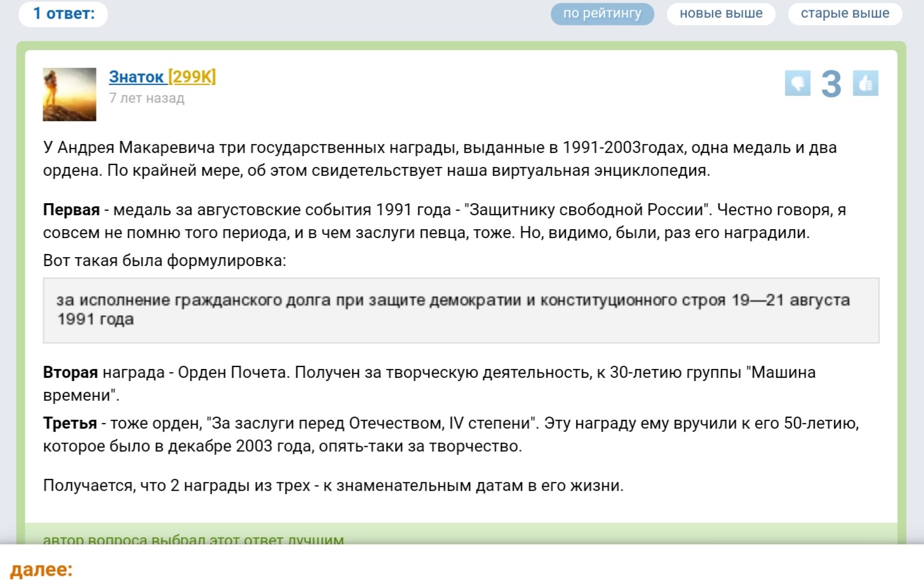
Task: Open the Знаток user profile link
Action: tap(137, 77)
